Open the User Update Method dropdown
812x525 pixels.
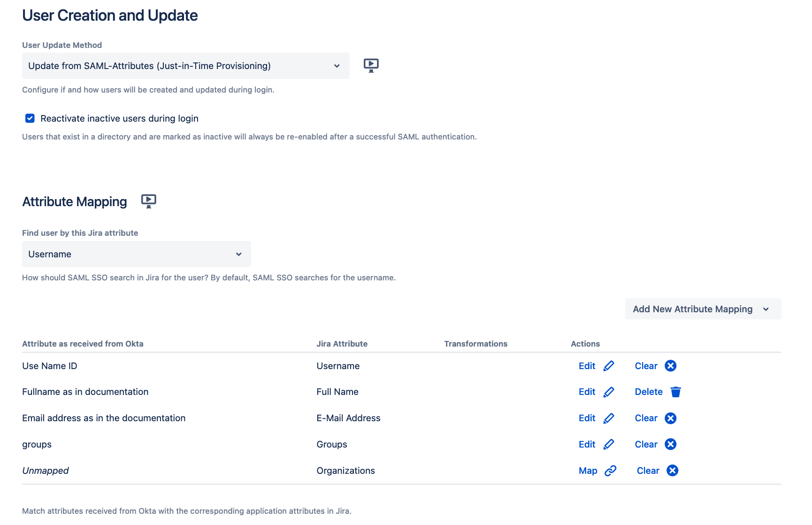(185, 66)
